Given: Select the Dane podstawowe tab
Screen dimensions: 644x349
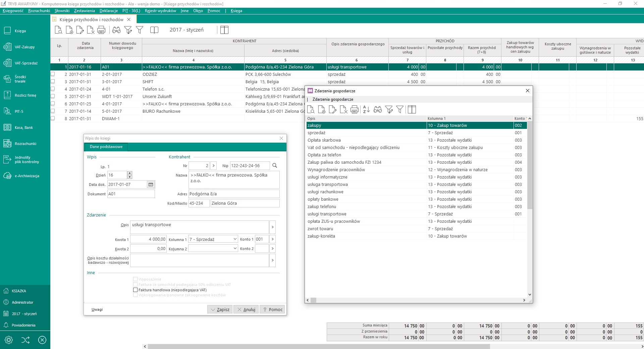Looking at the screenshot, I should tap(106, 147).
